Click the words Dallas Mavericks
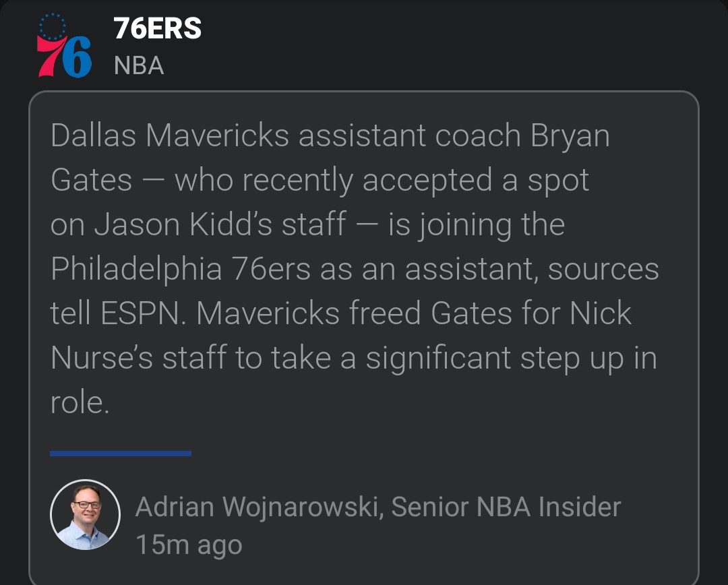Image resolution: width=728 pixels, height=585 pixels. pos(169,136)
